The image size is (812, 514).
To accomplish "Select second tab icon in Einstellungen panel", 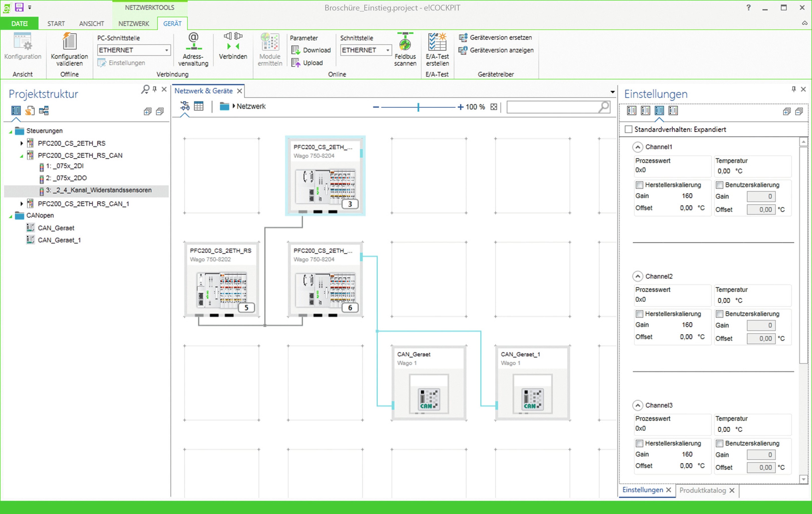I will 645,111.
